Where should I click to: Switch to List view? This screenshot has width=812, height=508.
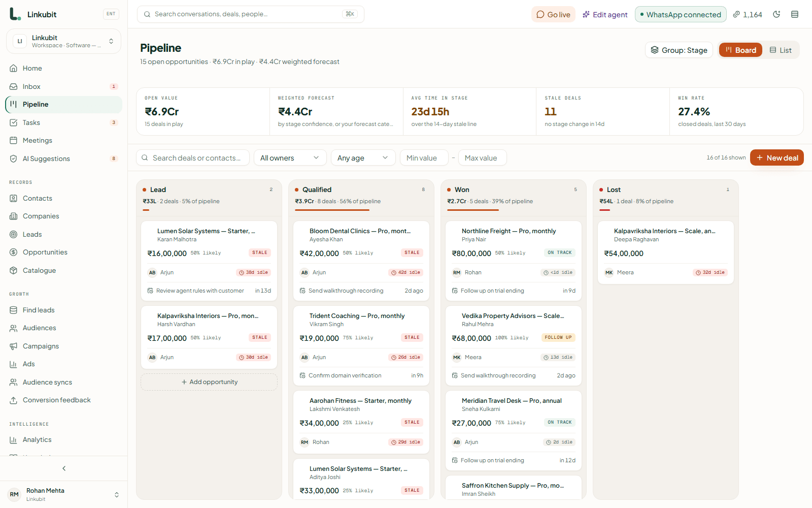pyautogui.click(x=781, y=50)
